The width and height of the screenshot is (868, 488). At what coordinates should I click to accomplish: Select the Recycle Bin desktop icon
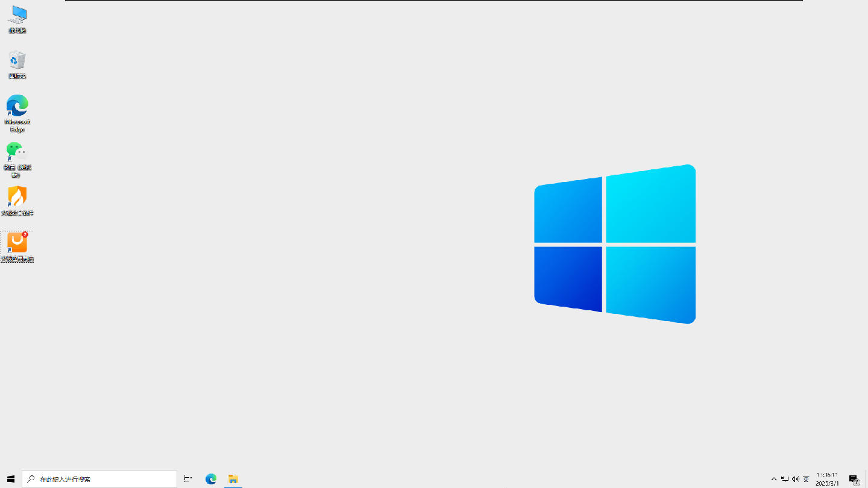tap(17, 61)
